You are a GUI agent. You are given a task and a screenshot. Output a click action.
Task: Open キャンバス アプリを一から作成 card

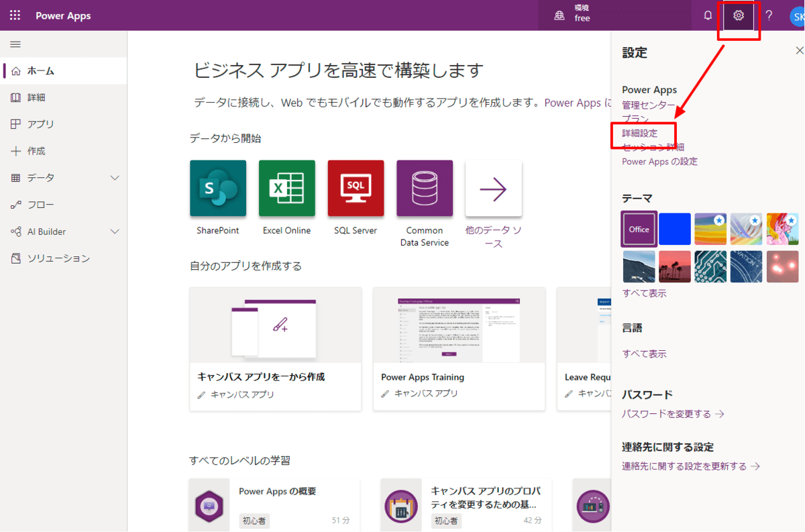coord(276,349)
